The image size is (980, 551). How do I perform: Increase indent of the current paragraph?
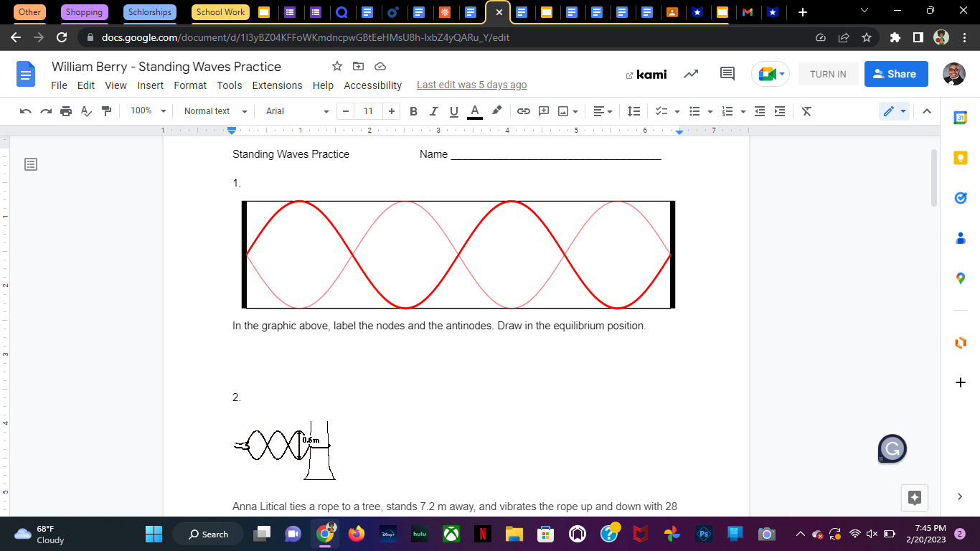point(779,111)
